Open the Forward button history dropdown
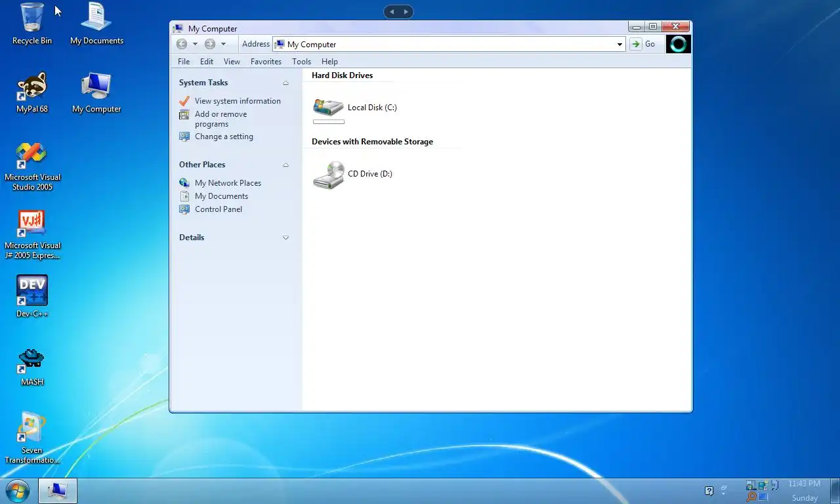Image resolution: width=840 pixels, height=504 pixels. click(x=223, y=44)
